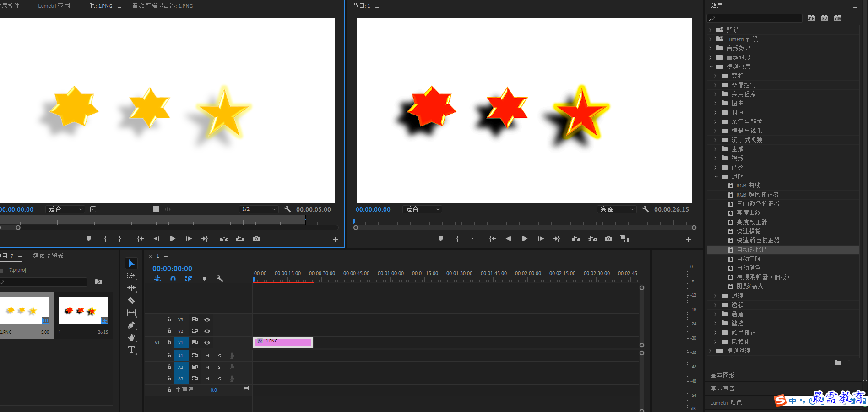Click the Program monitor scrub bar playhead
The height and width of the screenshot is (412, 868).
pyautogui.click(x=354, y=221)
